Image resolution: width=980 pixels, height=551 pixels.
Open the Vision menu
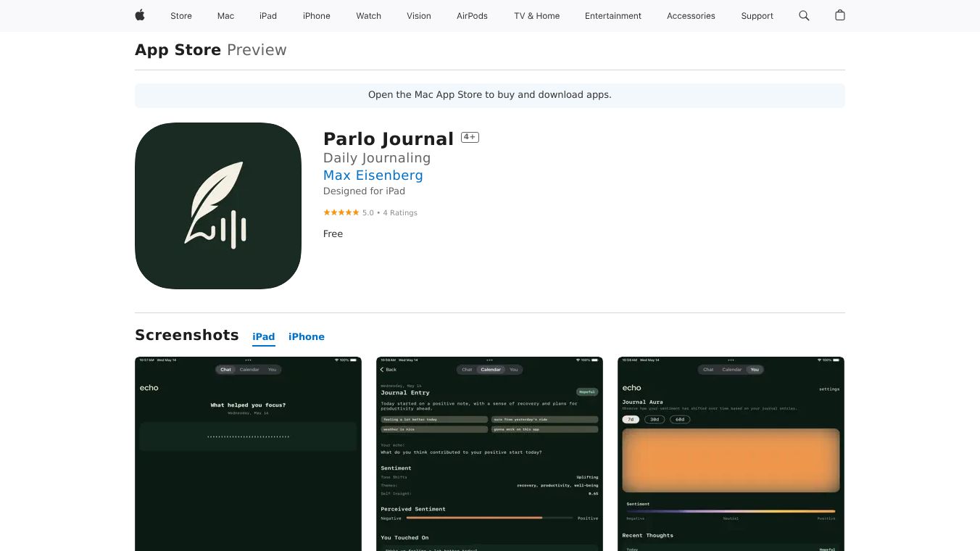click(419, 16)
